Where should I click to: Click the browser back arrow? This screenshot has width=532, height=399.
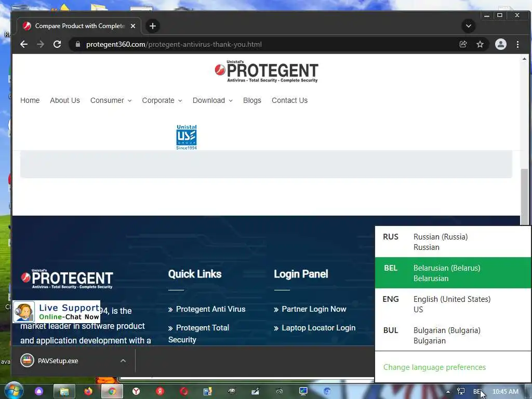[x=24, y=44]
